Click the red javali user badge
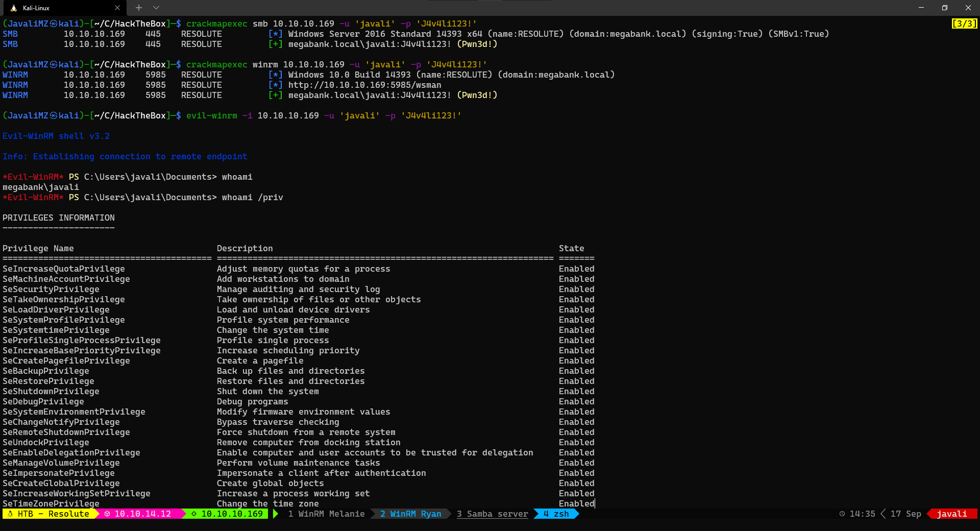This screenshot has width=980, height=531. tap(951, 514)
